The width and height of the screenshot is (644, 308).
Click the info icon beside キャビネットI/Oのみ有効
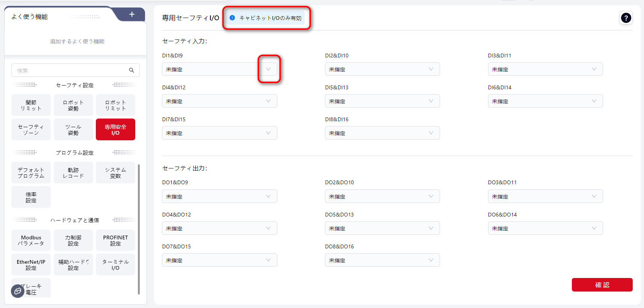tap(232, 18)
